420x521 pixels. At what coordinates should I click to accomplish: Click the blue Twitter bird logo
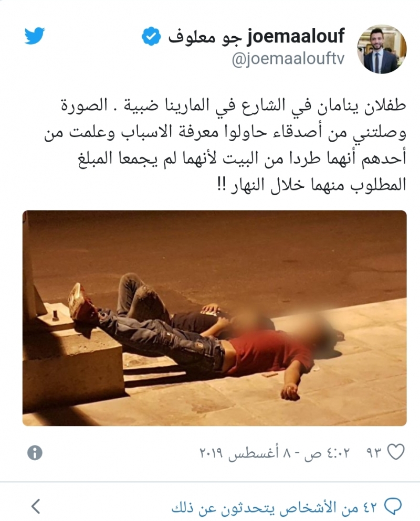coord(34,36)
